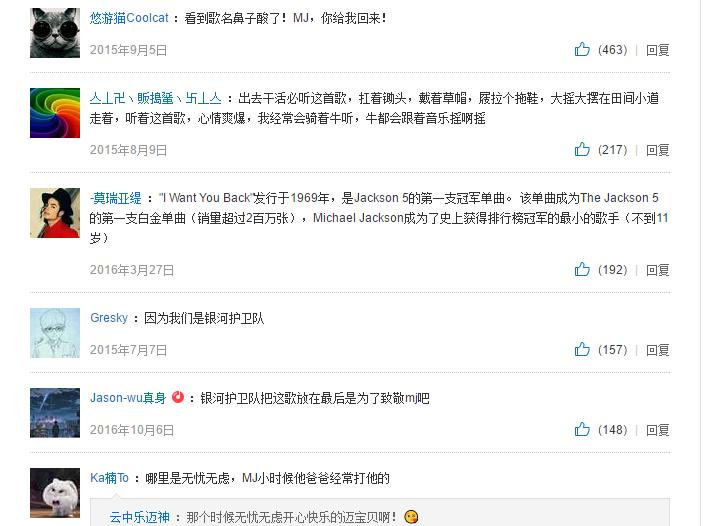Open Jason-wu真身's night scene avatar
Viewport: 703px width, 526px height.
pos(55,413)
